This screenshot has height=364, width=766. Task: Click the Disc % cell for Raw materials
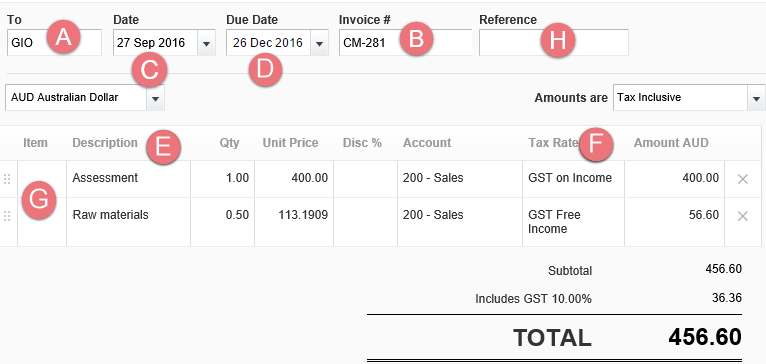(365, 222)
